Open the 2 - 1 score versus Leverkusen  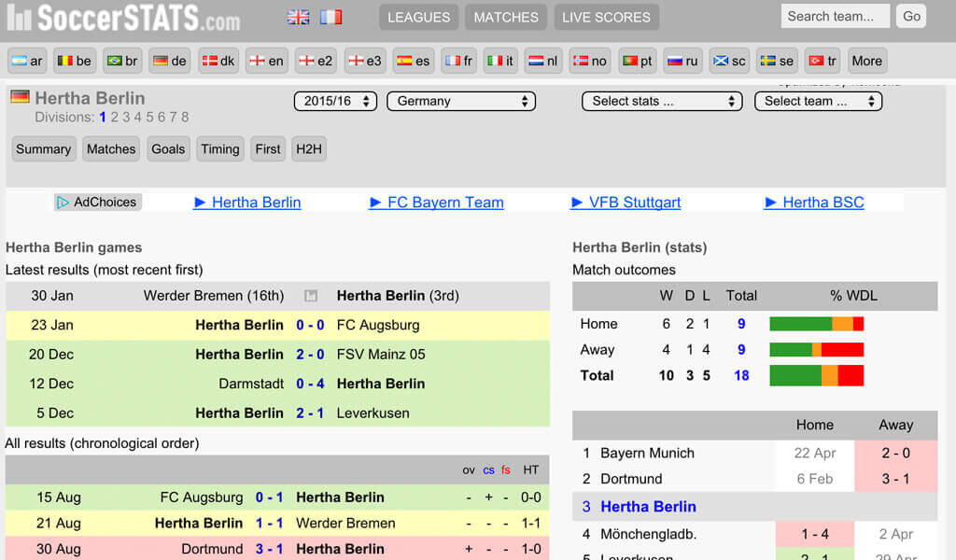click(310, 413)
